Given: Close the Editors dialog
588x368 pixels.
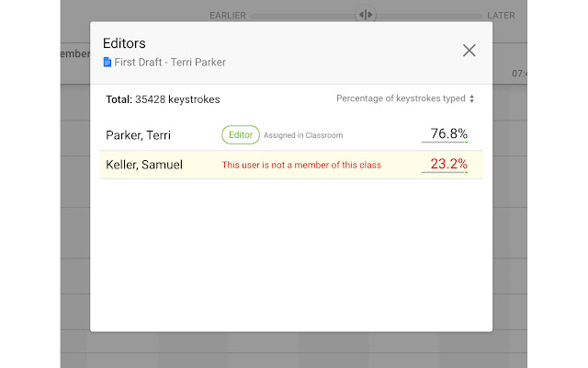Looking at the screenshot, I should [469, 51].
